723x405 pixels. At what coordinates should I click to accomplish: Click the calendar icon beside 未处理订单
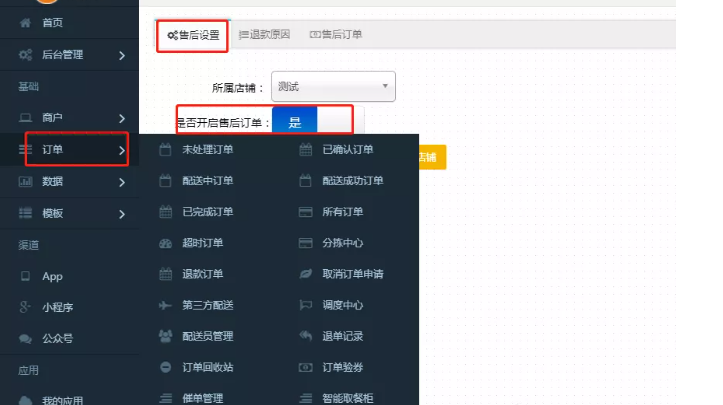point(165,149)
